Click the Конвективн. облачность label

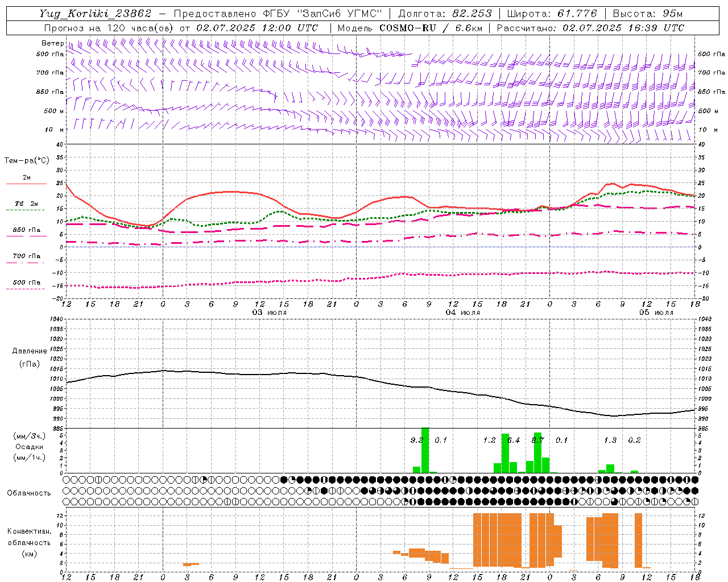pyautogui.click(x=29, y=537)
